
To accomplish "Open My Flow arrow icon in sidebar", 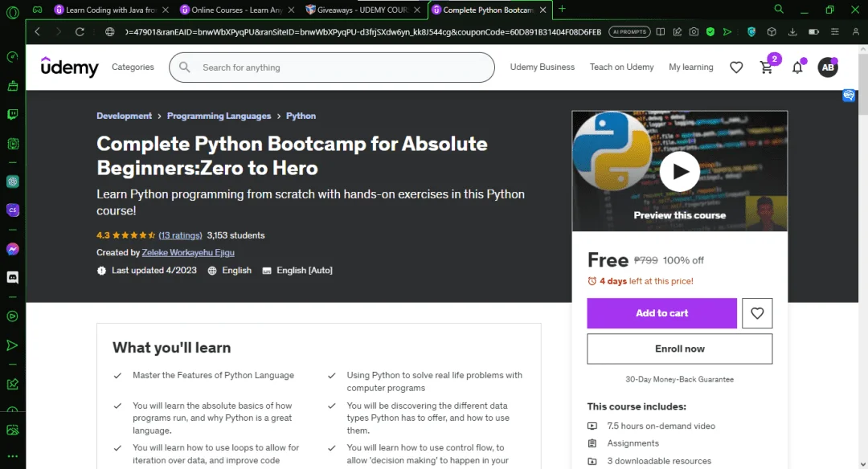I will click(12, 345).
